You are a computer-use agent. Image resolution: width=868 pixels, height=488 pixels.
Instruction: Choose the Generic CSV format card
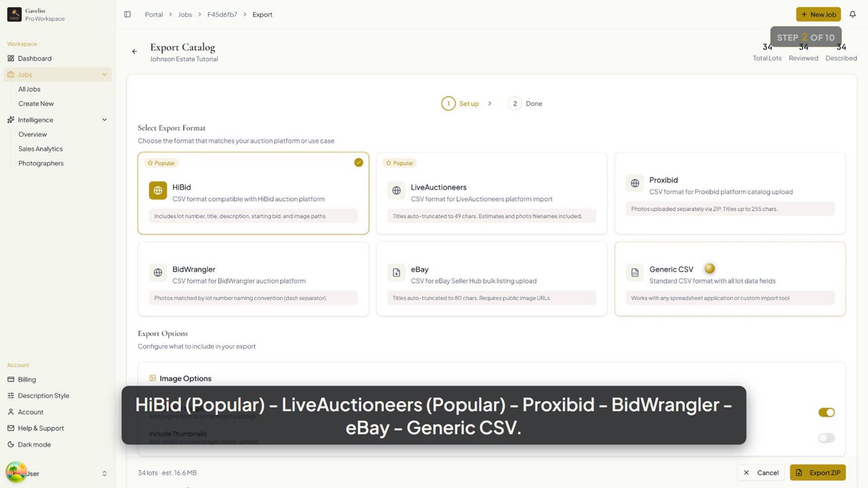click(730, 279)
